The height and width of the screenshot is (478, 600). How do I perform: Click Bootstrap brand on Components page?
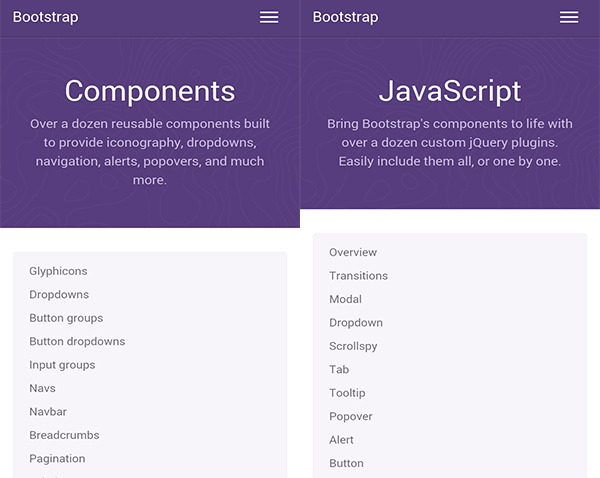pos(45,17)
